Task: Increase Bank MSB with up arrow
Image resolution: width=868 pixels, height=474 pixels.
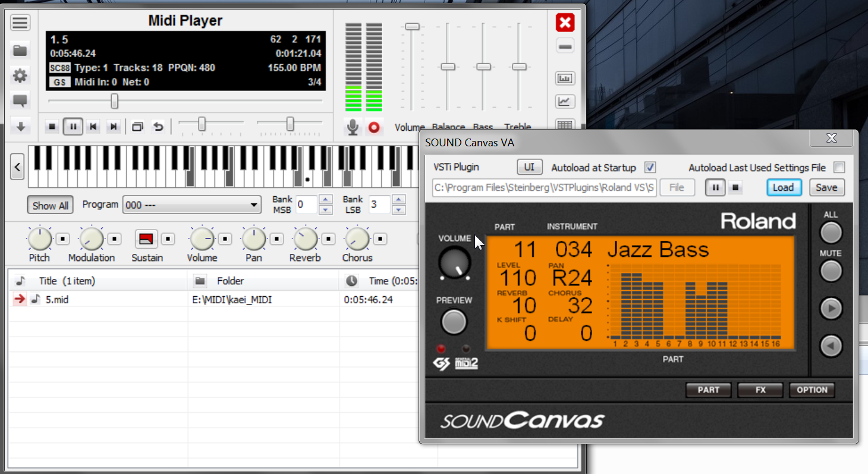Action: pos(325,200)
